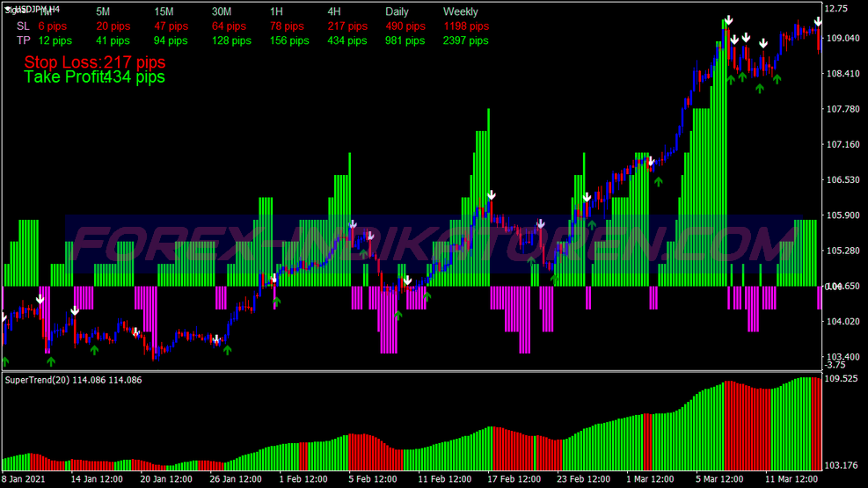This screenshot has width=868, height=488.
Task: Click the Daily timeframe label
Action: click(397, 11)
